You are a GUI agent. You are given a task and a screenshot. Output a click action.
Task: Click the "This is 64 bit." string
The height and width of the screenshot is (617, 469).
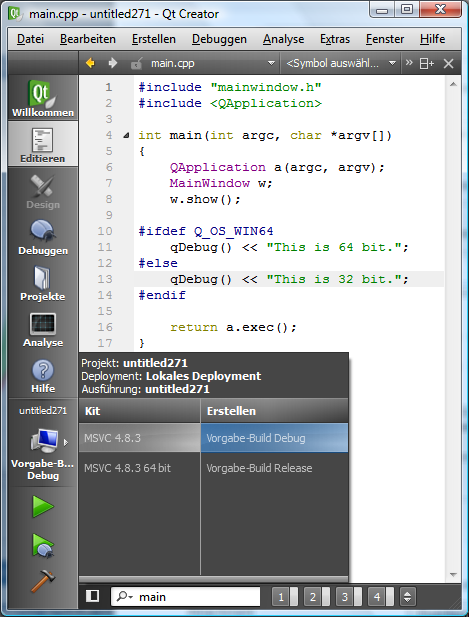334,247
